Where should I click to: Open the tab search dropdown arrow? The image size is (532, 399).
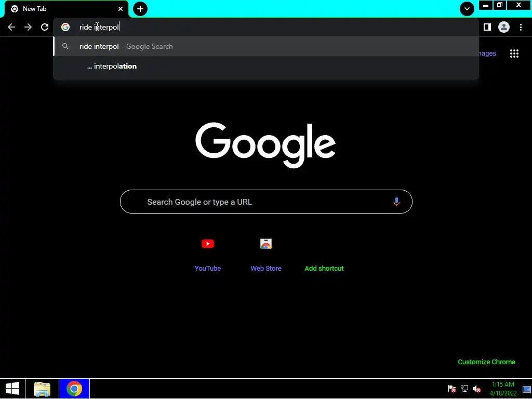click(467, 9)
